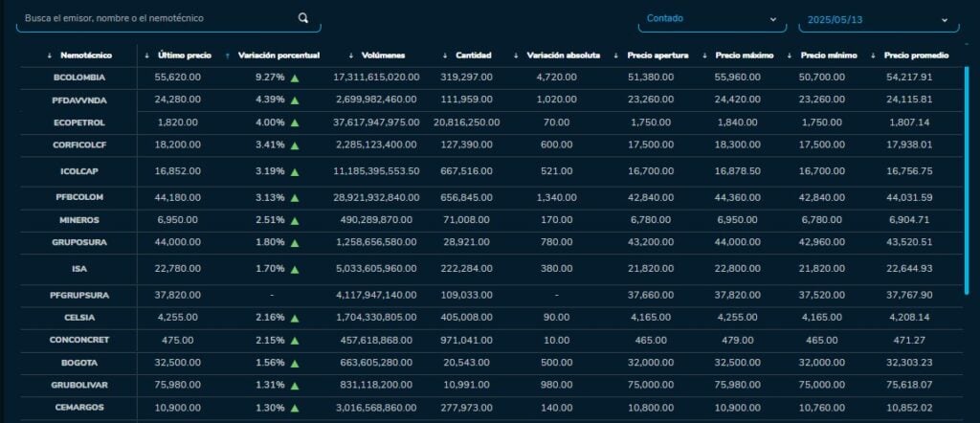
Task: Select the CORFICOLCF ticker
Action: tap(79, 145)
